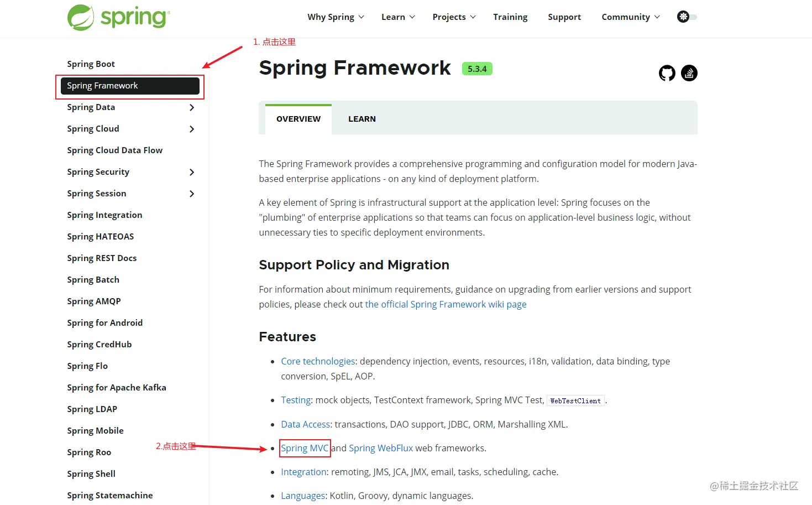
Task: Open Spring AMQP project
Action: point(94,301)
